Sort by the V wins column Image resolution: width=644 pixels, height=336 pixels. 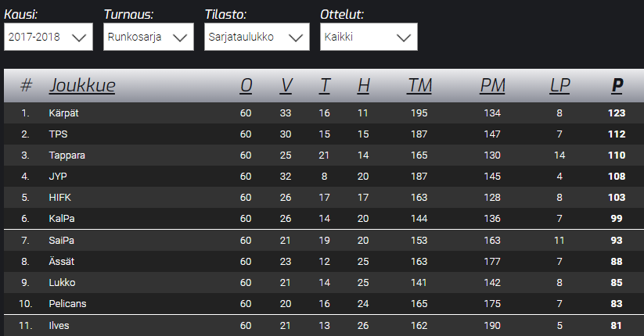point(286,85)
